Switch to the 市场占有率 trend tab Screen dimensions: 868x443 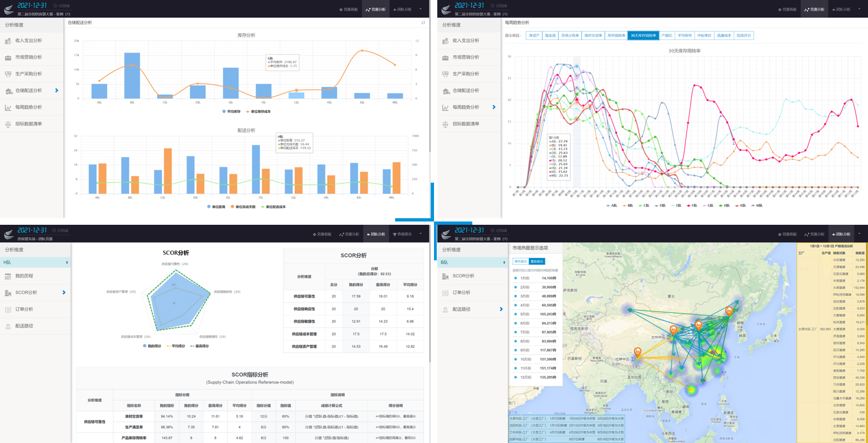570,36
